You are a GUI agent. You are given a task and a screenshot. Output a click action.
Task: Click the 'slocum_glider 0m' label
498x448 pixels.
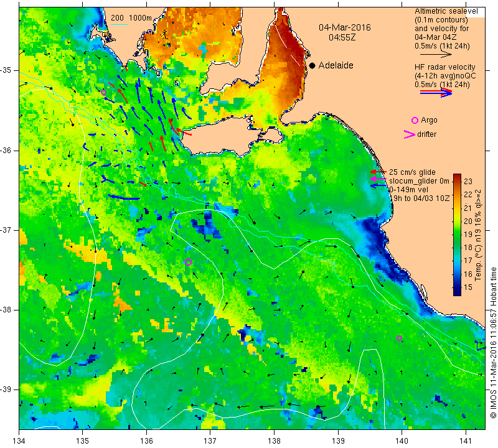pyautogui.click(x=419, y=181)
